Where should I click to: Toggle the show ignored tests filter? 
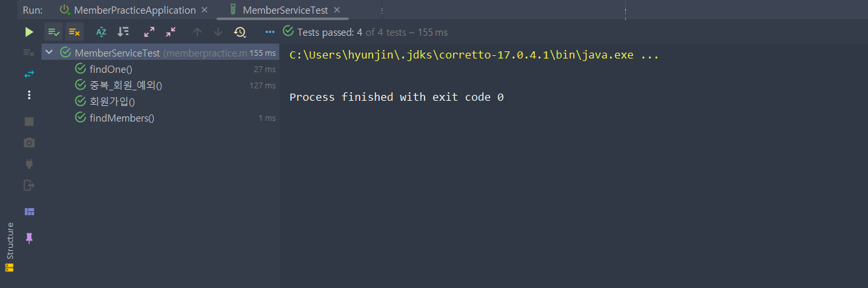tap(75, 32)
